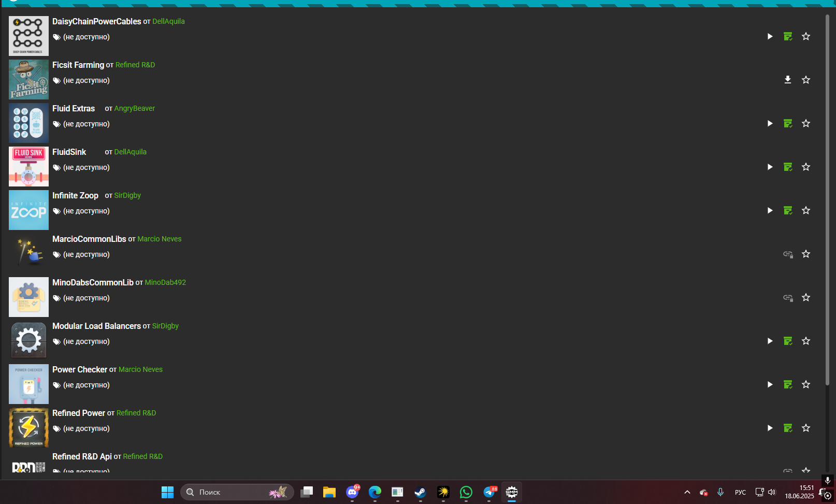Star the MarcioCommonLibs mod
The image size is (836, 504).
point(806,254)
